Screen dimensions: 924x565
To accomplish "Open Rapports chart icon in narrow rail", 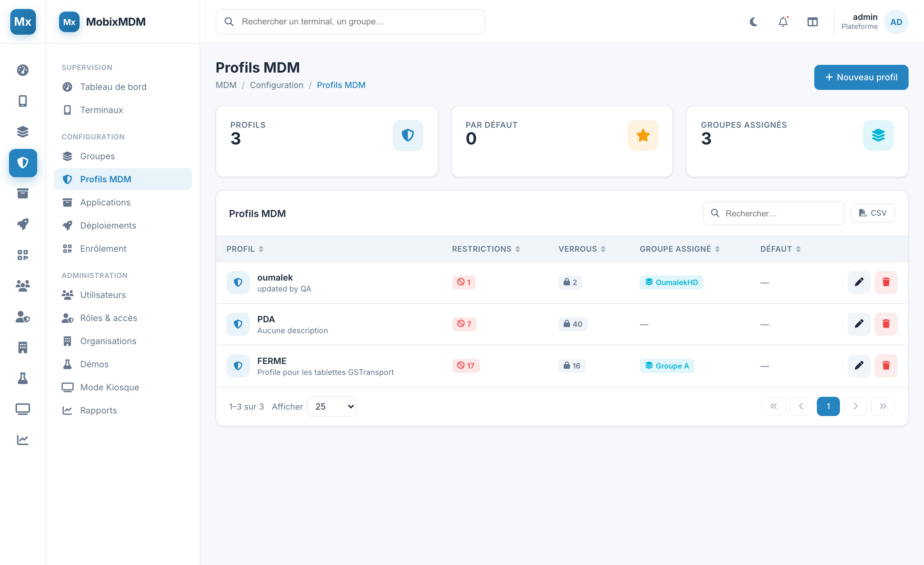I will [x=23, y=440].
